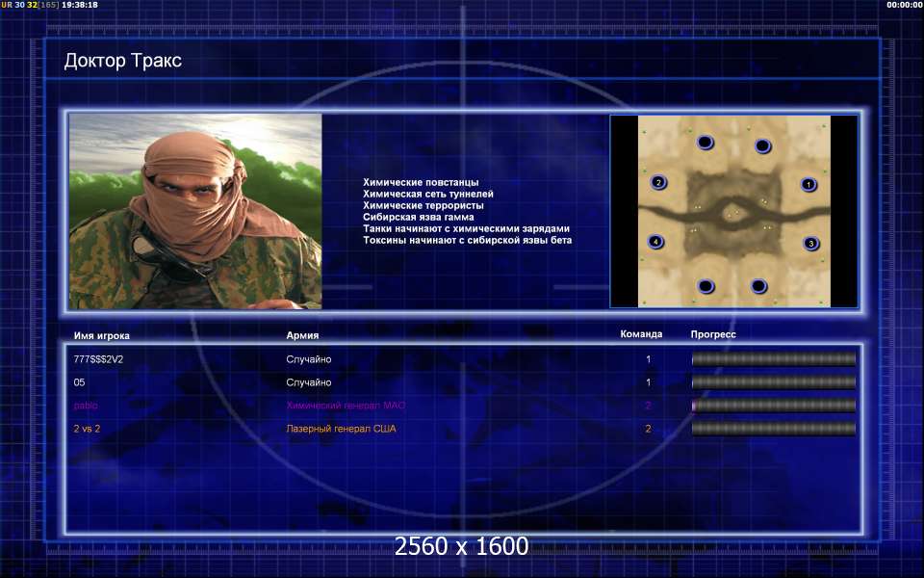Viewport: 924px width, 578px height.
Task: Click the "19:38:18" clock in the status overlay
Action: [x=80, y=5]
